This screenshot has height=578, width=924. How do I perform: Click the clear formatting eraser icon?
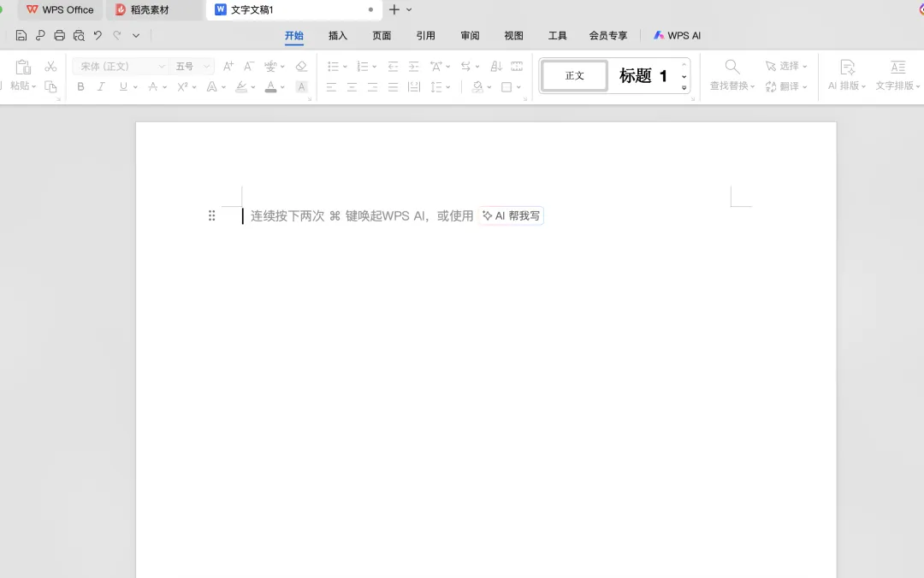[x=301, y=66]
